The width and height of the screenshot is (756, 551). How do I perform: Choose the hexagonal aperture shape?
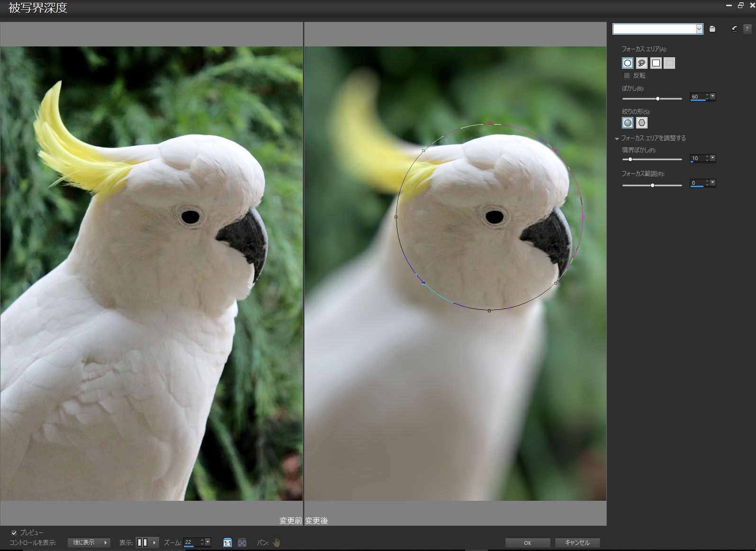click(641, 123)
